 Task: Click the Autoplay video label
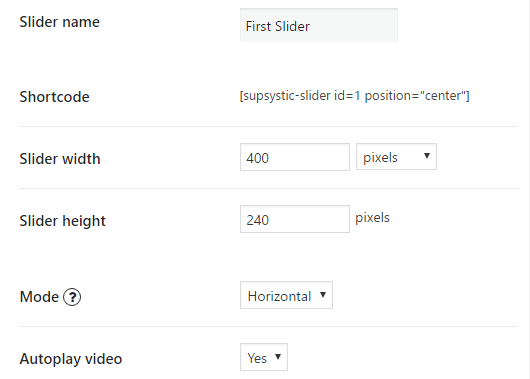(71, 359)
